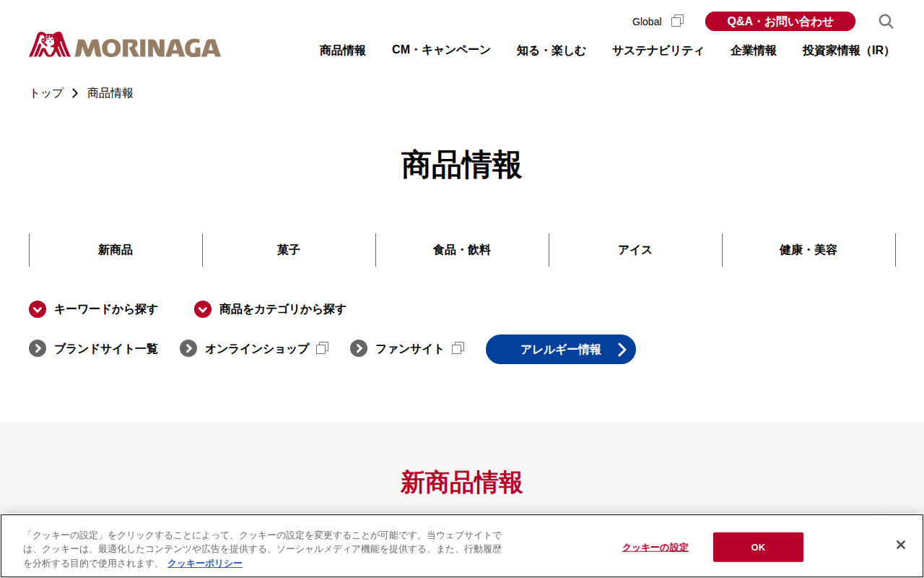924x578 pixels.
Task: Open the search magnifier icon
Action: (886, 22)
